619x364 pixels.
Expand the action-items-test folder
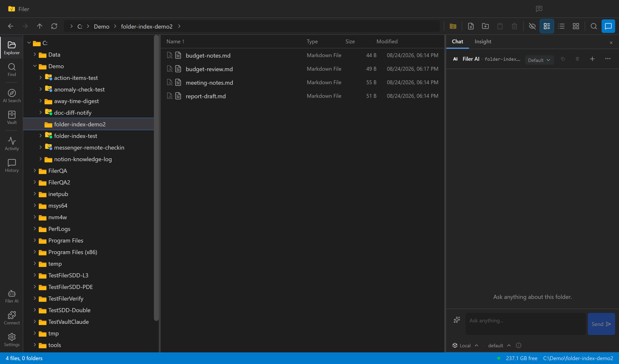40,78
